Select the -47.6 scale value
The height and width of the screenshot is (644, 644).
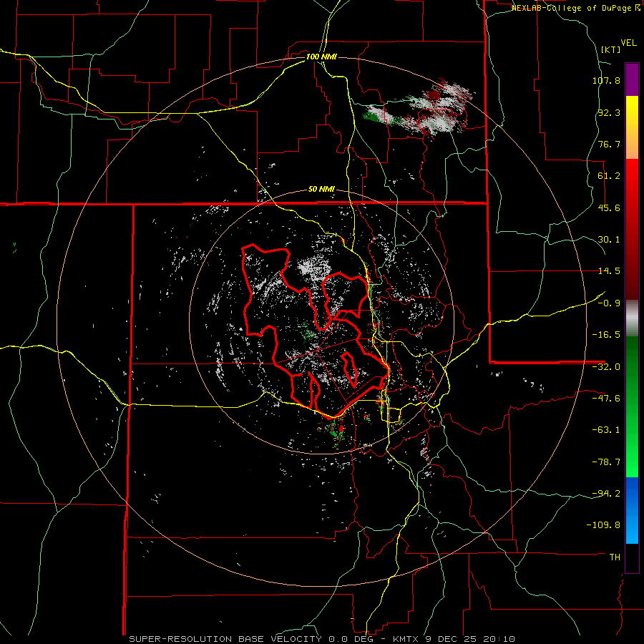pyautogui.click(x=606, y=399)
